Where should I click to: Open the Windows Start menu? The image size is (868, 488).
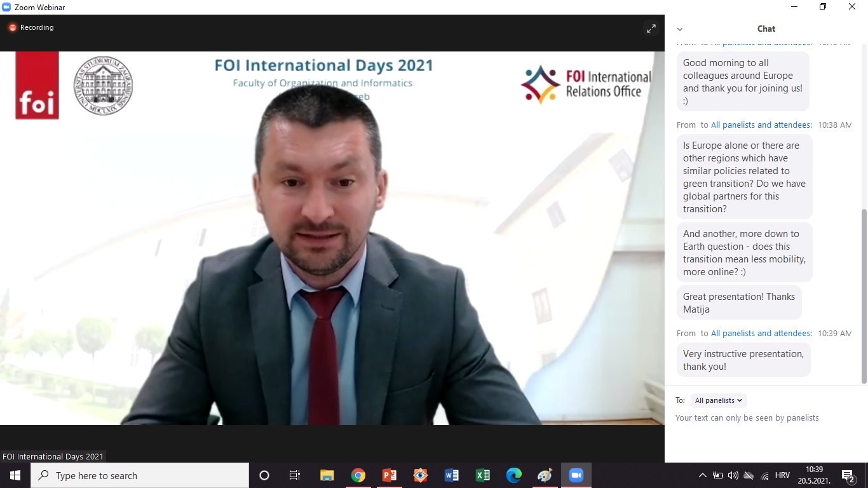[15, 475]
